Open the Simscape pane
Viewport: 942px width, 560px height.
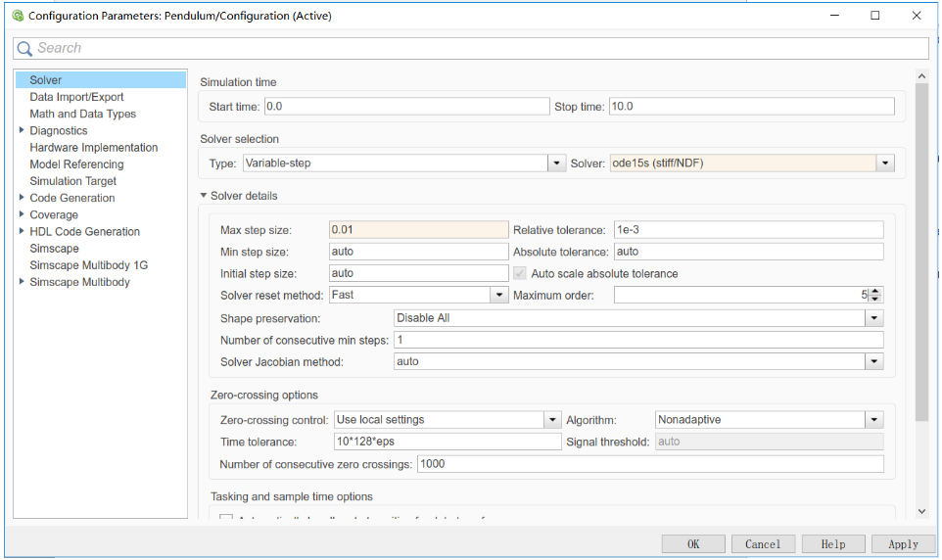54,248
